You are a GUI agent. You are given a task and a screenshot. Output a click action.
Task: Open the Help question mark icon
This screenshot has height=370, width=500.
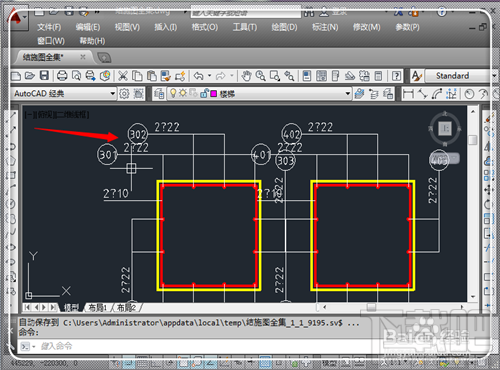pos(396,76)
